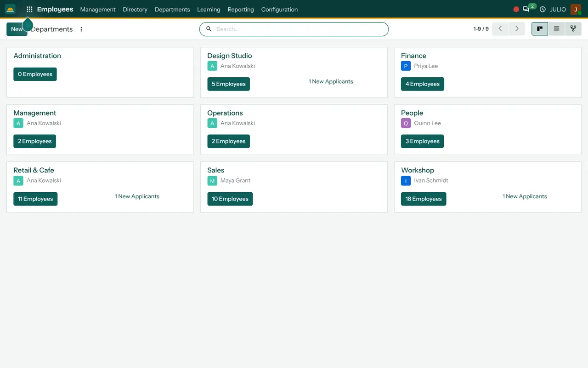Click the Employees app title
Viewport: 588px width, 368px height.
point(55,9)
